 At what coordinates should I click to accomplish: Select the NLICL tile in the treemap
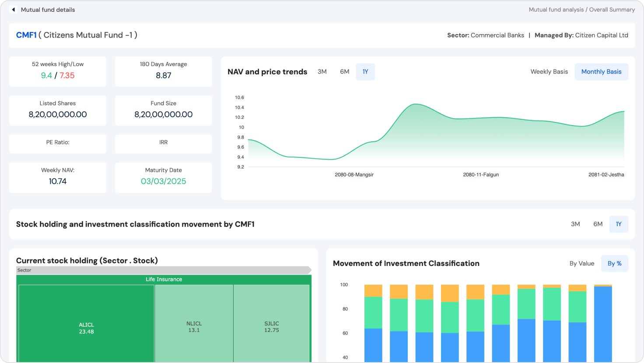click(194, 327)
